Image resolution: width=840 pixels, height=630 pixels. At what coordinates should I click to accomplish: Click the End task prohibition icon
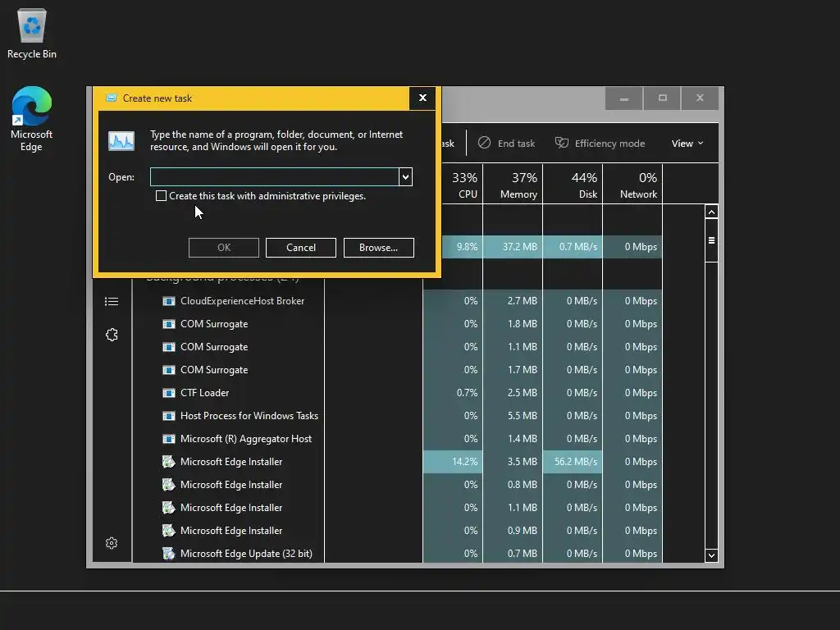484,143
